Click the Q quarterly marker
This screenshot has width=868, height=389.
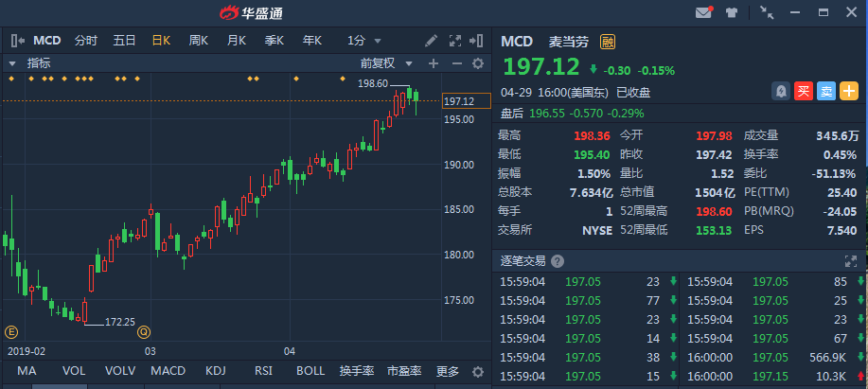(144, 332)
